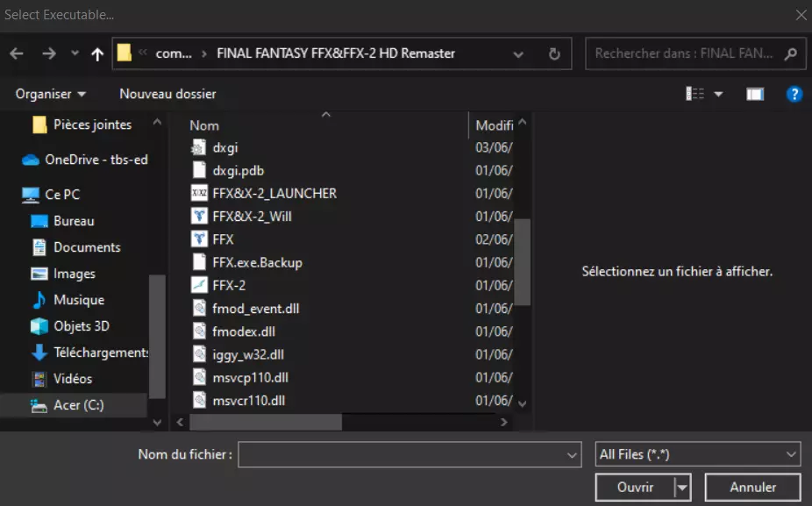Screen dimensions: 812x506
Task: Click the Téléchargements blue arrow icon
Action: point(39,353)
